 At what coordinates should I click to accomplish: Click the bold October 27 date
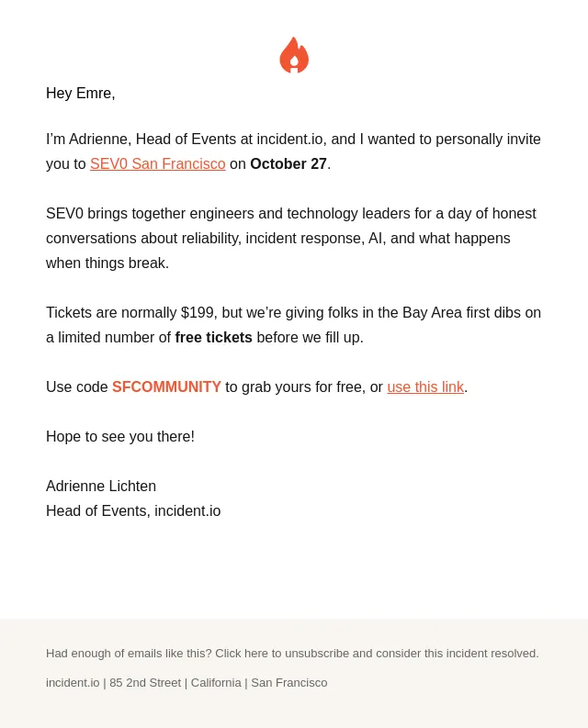click(x=288, y=164)
